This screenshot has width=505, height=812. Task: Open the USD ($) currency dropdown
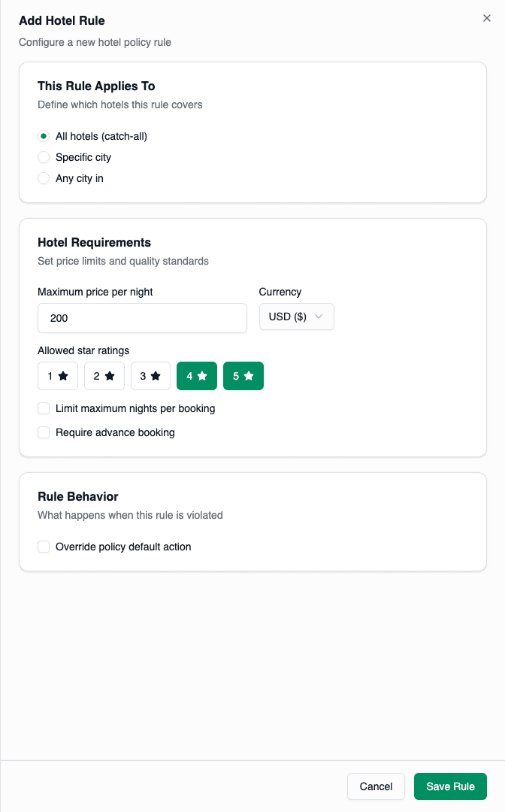296,317
